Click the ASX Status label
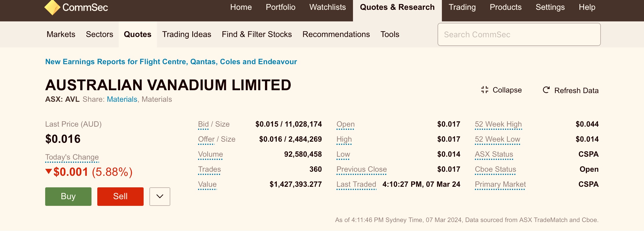The height and width of the screenshot is (231, 644). [494, 154]
